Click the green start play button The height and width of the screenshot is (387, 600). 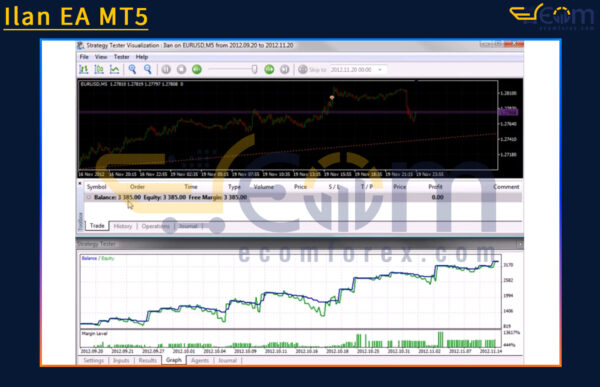click(x=197, y=69)
